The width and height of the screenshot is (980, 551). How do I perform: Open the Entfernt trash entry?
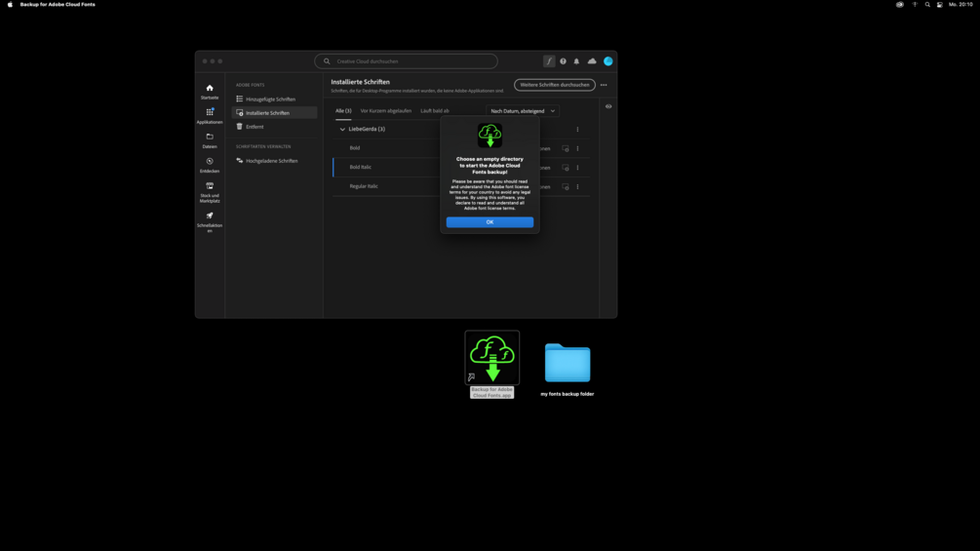click(x=274, y=126)
